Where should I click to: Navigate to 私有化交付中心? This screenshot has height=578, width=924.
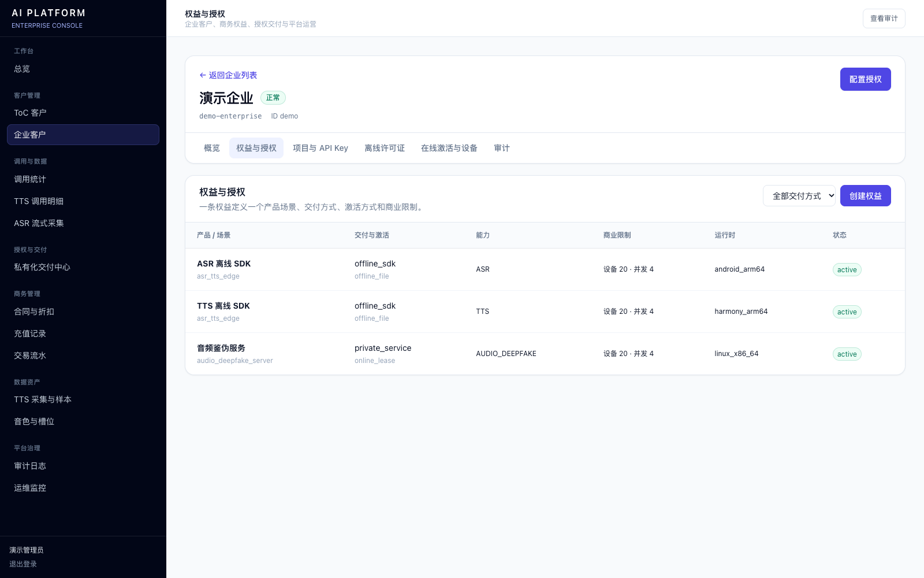point(83,267)
